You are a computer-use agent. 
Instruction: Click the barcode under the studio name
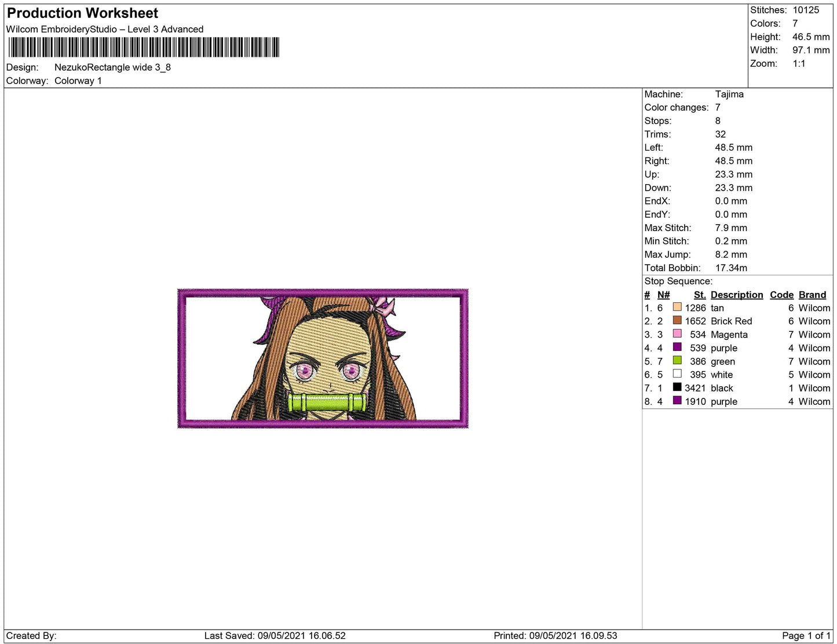click(x=144, y=47)
